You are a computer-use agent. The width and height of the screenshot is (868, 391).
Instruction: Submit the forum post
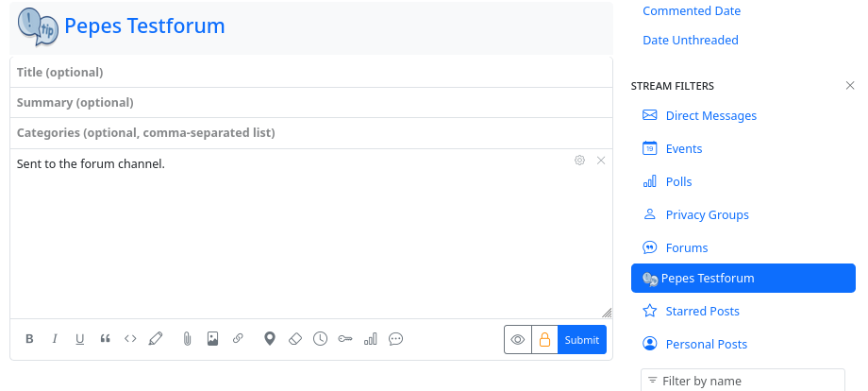[581, 340]
